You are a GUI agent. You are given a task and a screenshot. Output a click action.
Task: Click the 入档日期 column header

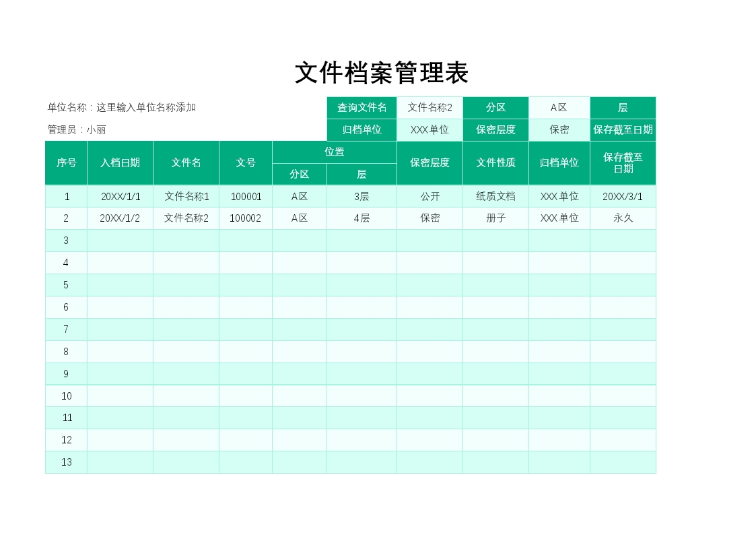click(120, 163)
